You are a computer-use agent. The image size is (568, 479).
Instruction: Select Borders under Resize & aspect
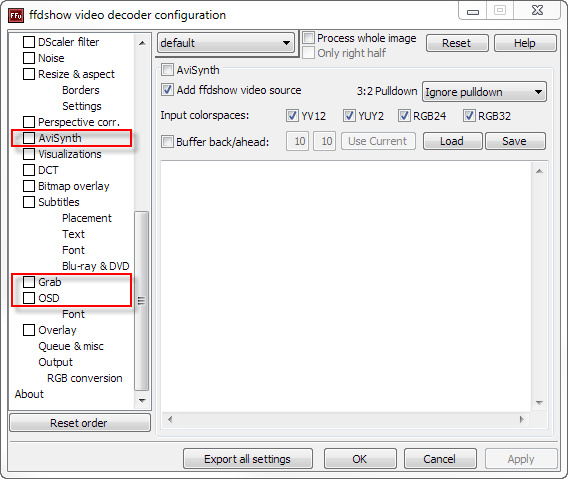[x=80, y=90]
